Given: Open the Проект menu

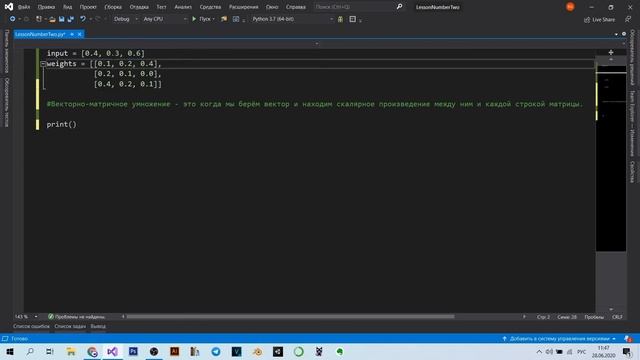Looking at the screenshot, I should click(88, 7).
